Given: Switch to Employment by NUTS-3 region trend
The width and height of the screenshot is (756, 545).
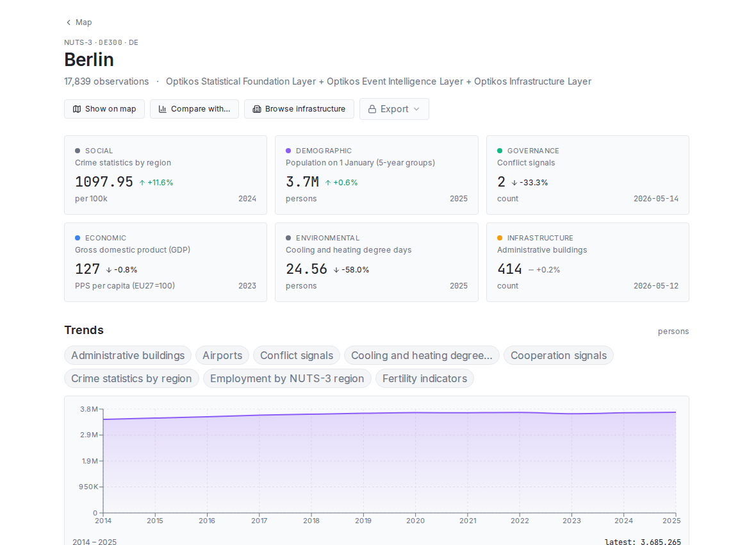Looking at the screenshot, I should 287,378.
